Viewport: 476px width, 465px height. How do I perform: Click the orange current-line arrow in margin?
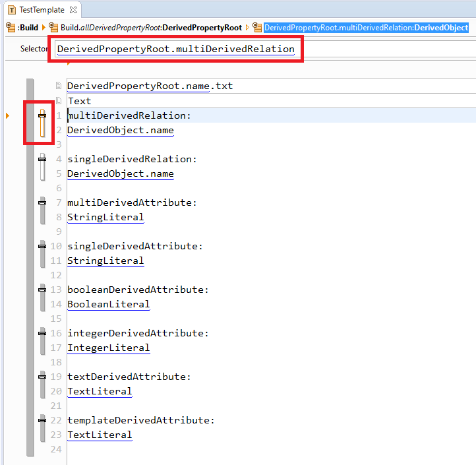[x=8, y=116]
